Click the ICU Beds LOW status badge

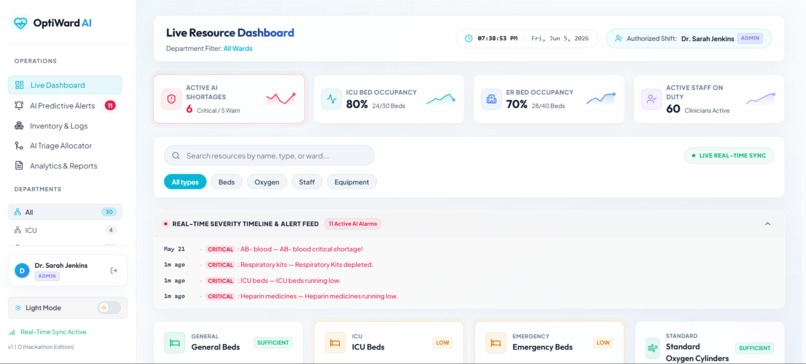(443, 342)
